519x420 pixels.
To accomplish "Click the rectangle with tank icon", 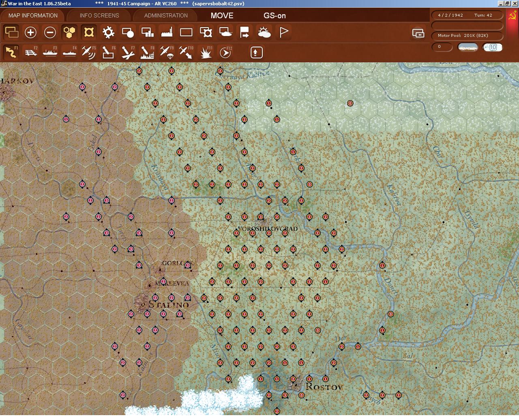I will coord(225,32).
